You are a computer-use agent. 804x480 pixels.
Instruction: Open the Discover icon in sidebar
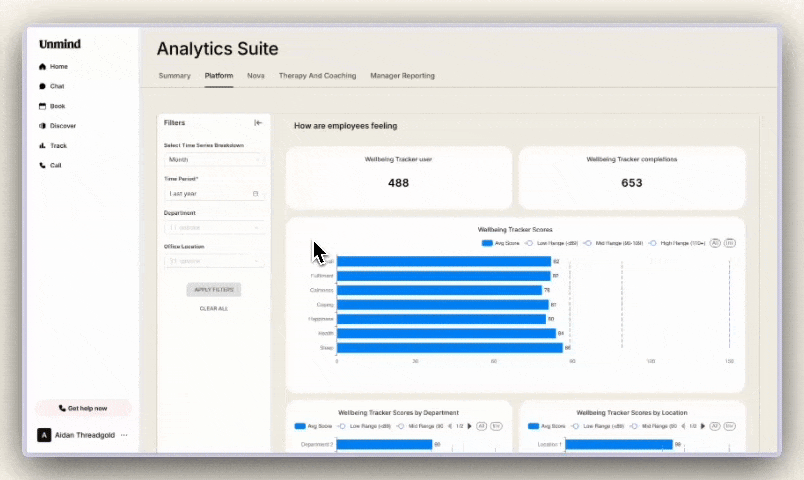pyautogui.click(x=42, y=126)
